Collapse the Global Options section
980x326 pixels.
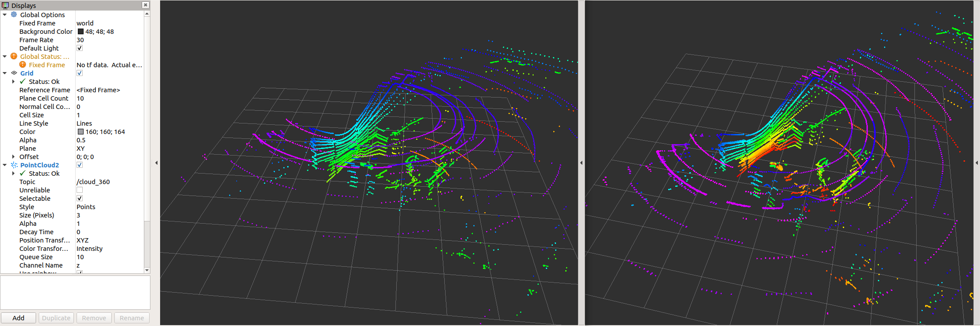(x=5, y=14)
